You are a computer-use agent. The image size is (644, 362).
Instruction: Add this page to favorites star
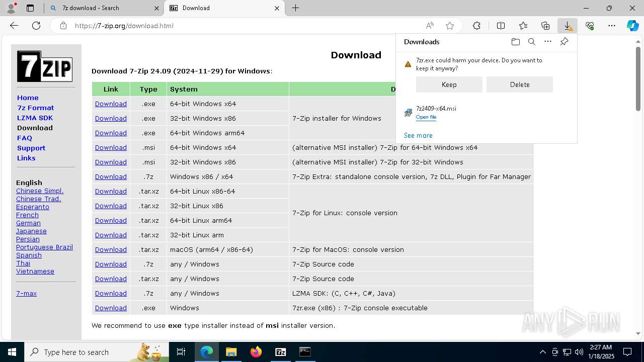[450, 26]
